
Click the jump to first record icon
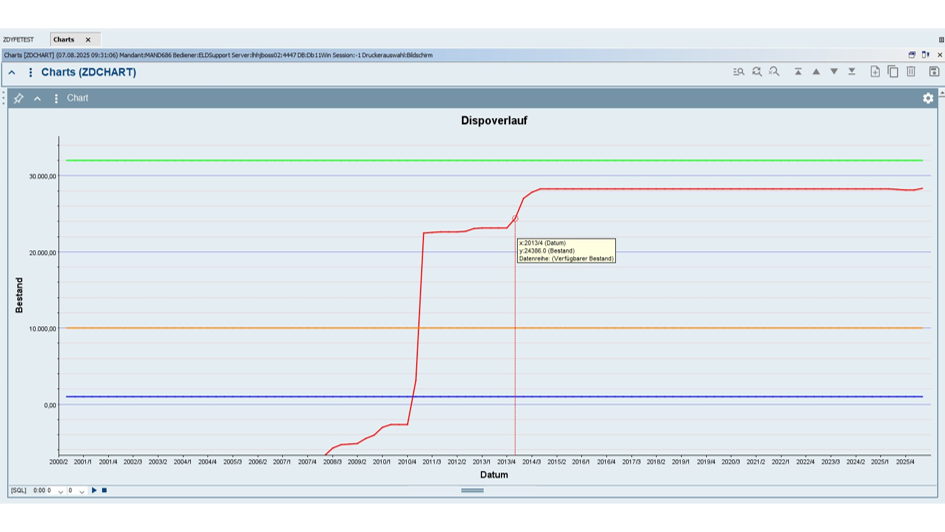798,72
